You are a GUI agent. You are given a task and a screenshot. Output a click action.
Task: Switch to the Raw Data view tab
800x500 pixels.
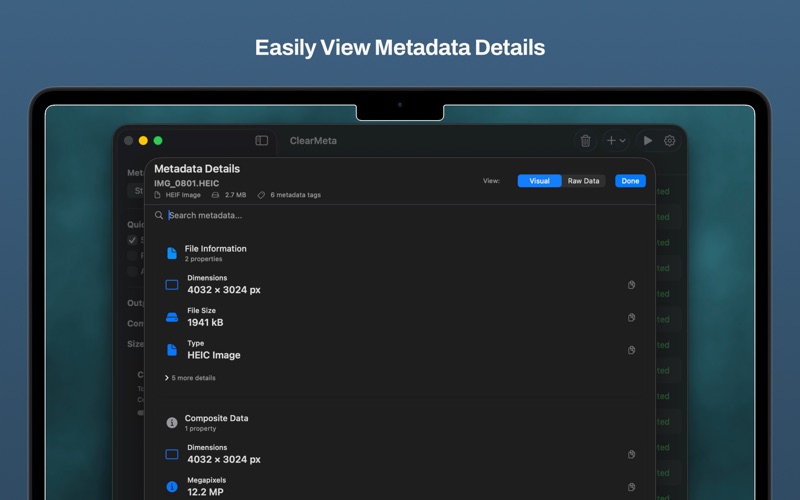click(583, 181)
